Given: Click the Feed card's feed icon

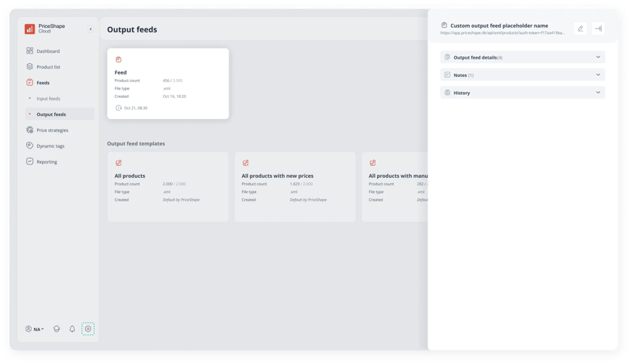Looking at the screenshot, I should coord(118,60).
